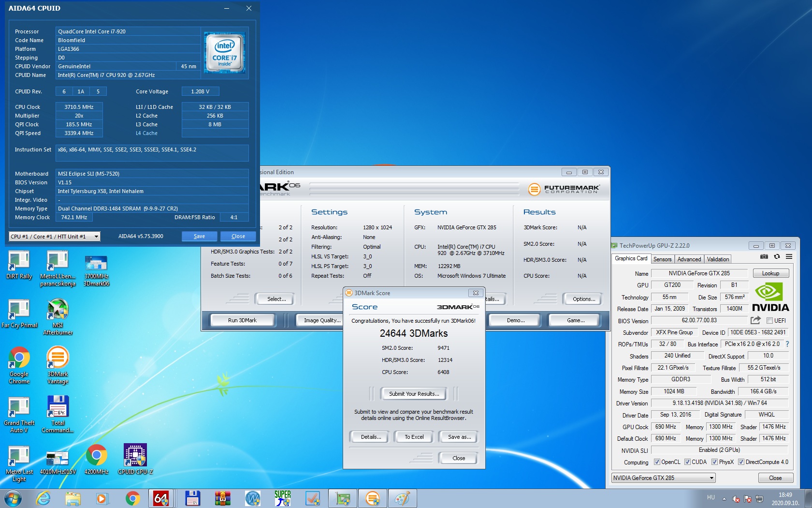Toggle the OpenCL checkbox
Viewport: 812px width, 508px height.
click(657, 462)
